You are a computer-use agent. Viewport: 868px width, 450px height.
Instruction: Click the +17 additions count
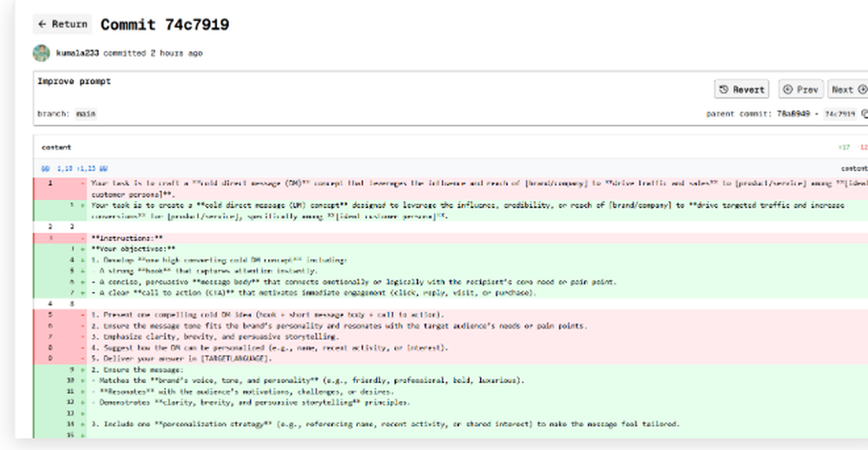click(x=844, y=148)
